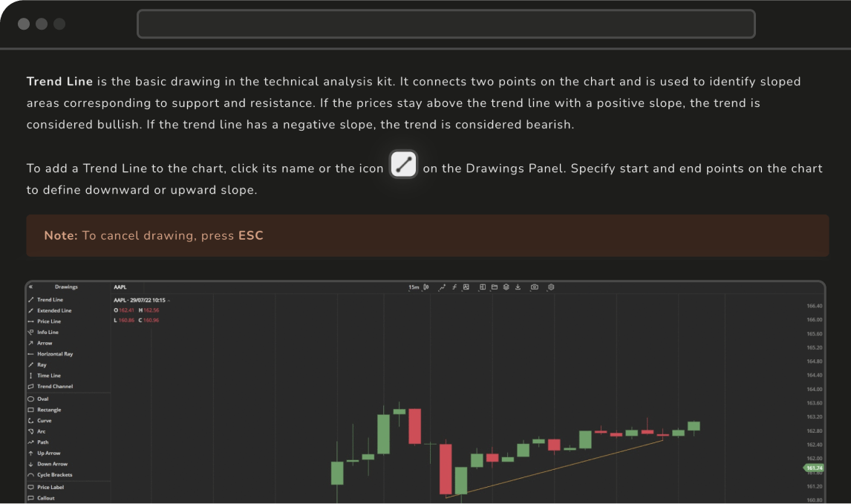Click the browser address bar
This screenshot has height=504, width=851.
pyautogui.click(x=446, y=24)
